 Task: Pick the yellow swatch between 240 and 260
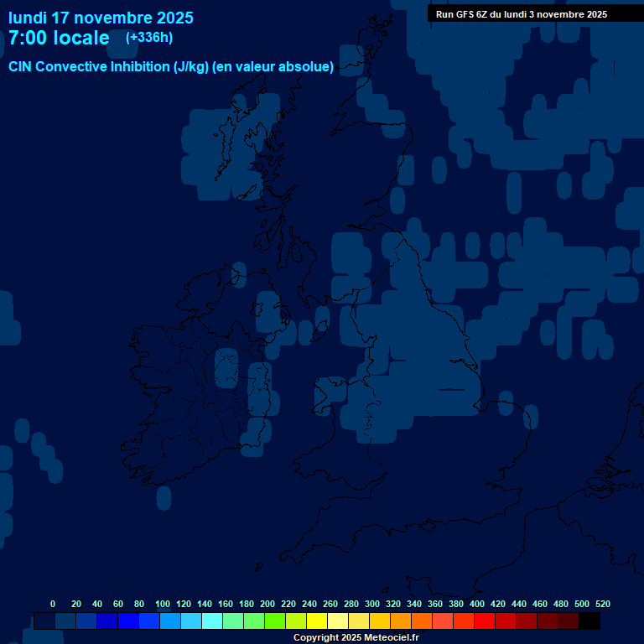tap(317, 621)
